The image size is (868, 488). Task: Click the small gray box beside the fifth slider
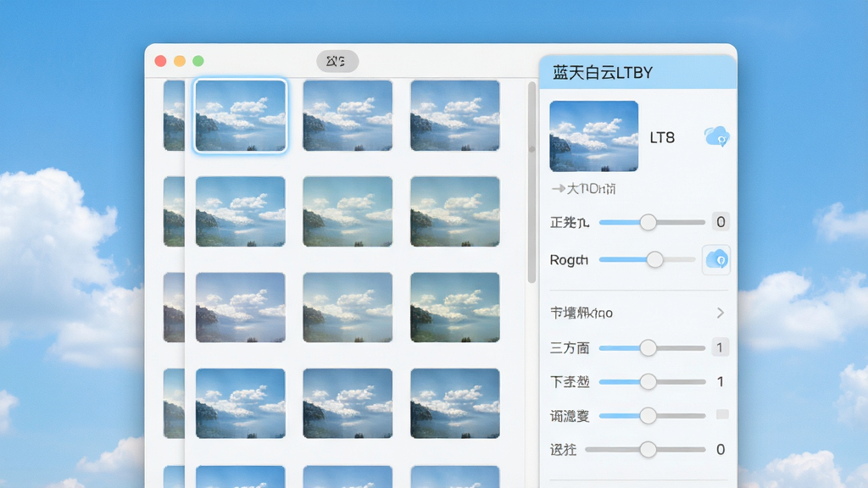point(722,414)
